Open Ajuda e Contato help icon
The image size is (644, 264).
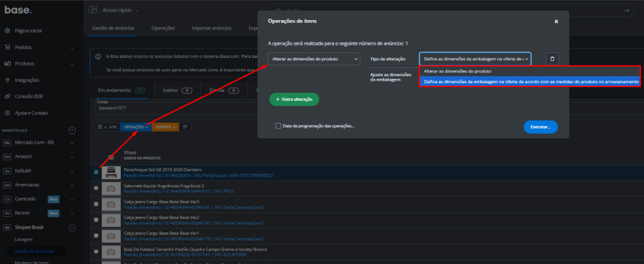click(7, 113)
